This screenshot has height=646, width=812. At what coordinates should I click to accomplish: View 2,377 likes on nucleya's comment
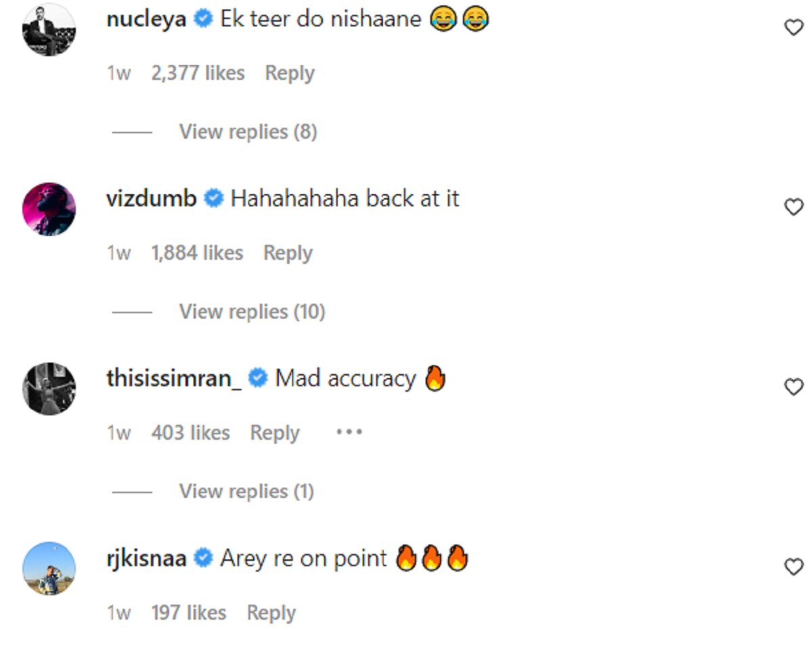198,73
